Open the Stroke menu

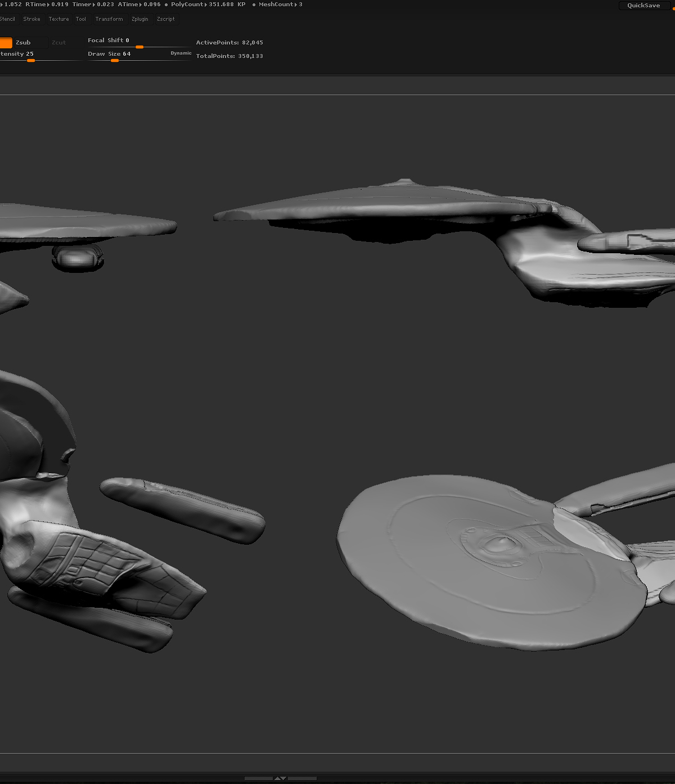click(x=31, y=19)
